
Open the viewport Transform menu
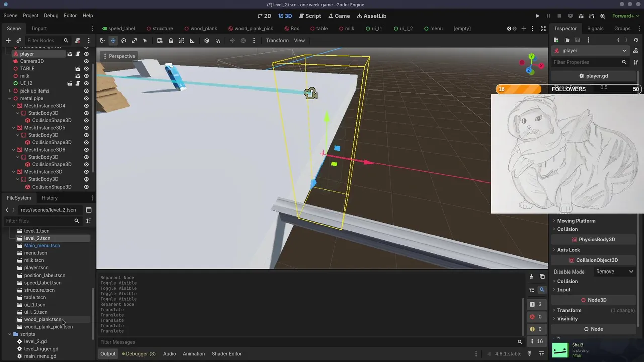pos(277,40)
